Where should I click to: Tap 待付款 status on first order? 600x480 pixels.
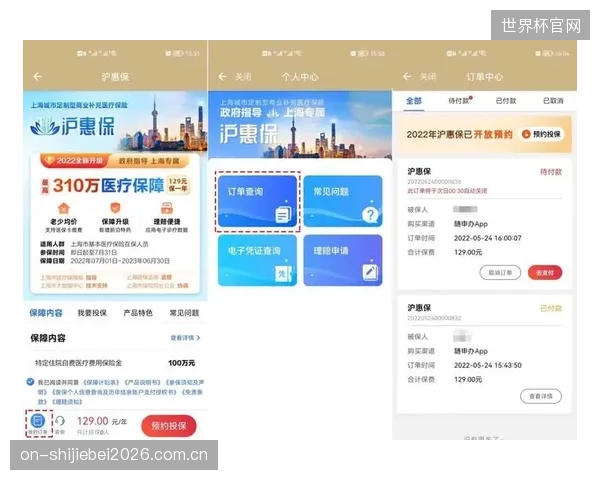[551, 172]
